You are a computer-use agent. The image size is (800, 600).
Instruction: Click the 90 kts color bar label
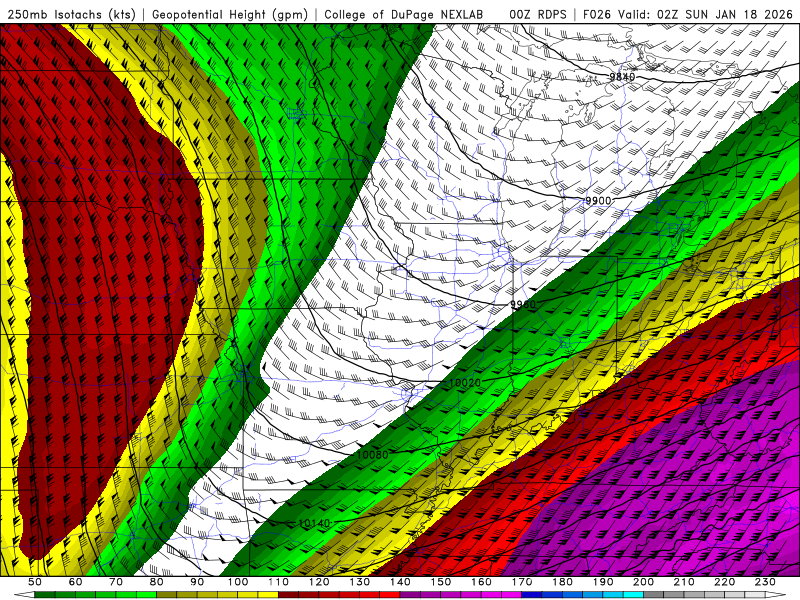197,582
